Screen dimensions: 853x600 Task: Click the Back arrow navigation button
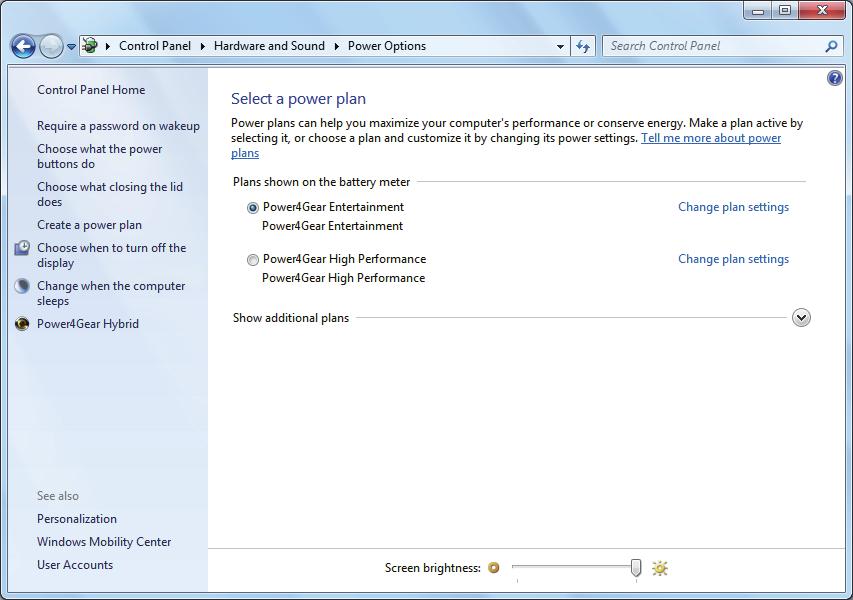[x=23, y=47]
